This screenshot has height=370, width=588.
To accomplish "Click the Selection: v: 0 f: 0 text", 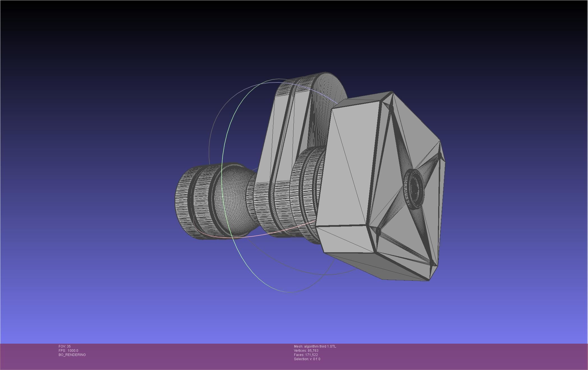I will (x=307, y=359).
